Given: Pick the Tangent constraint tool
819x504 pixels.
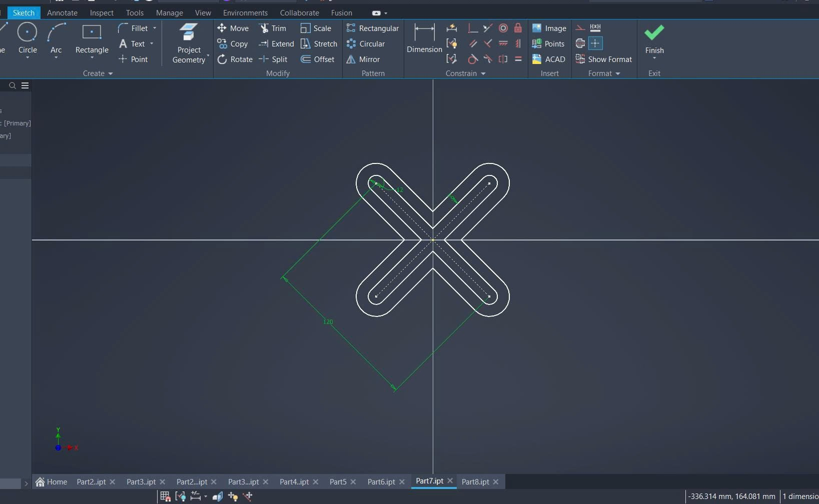Looking at the screenshot, I should coord(473,59).
